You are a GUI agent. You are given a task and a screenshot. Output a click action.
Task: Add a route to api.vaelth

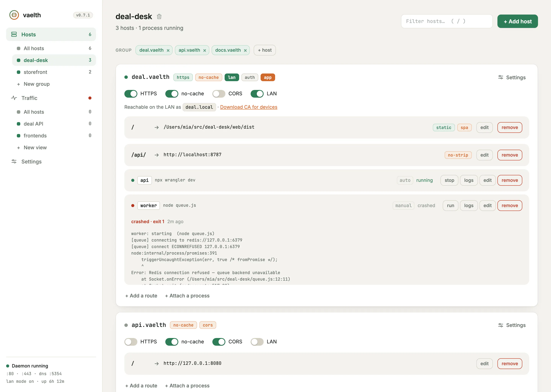141,386
